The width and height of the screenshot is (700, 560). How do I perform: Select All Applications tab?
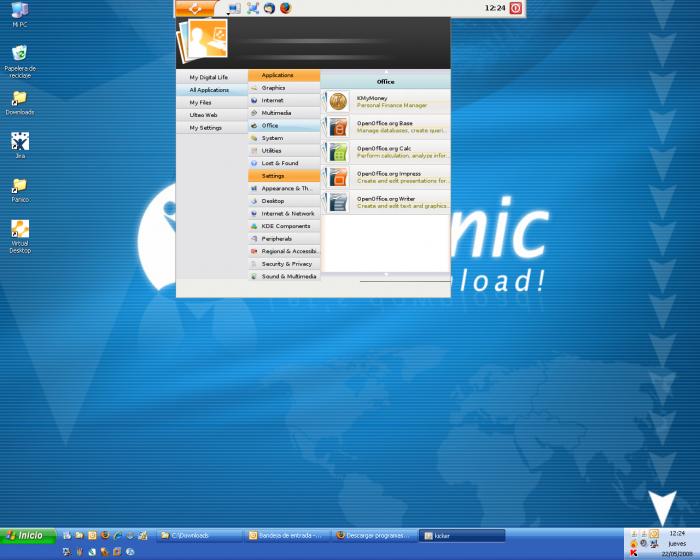212,90
